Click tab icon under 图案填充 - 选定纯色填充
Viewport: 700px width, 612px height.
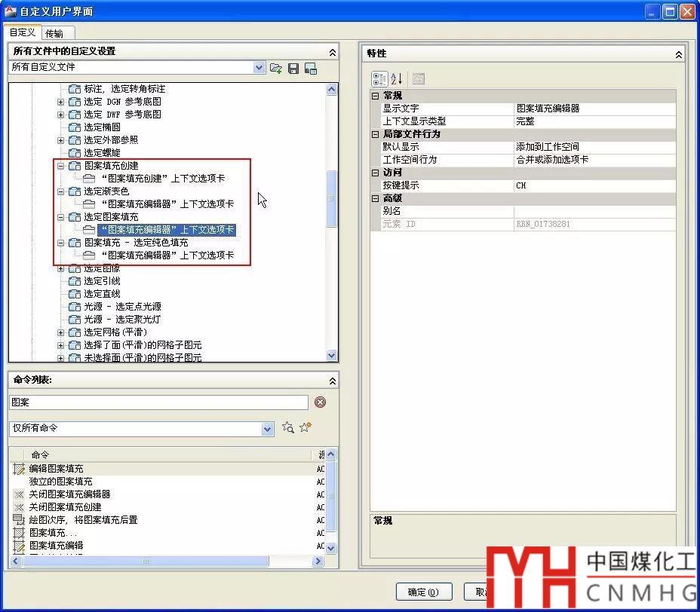(89, 256)
